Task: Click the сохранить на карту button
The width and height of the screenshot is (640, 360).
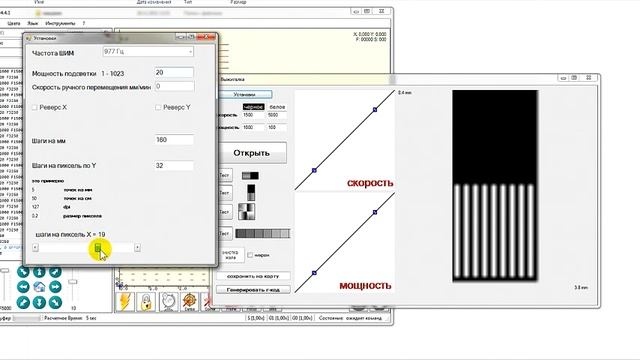Action: tap(253, 276)
